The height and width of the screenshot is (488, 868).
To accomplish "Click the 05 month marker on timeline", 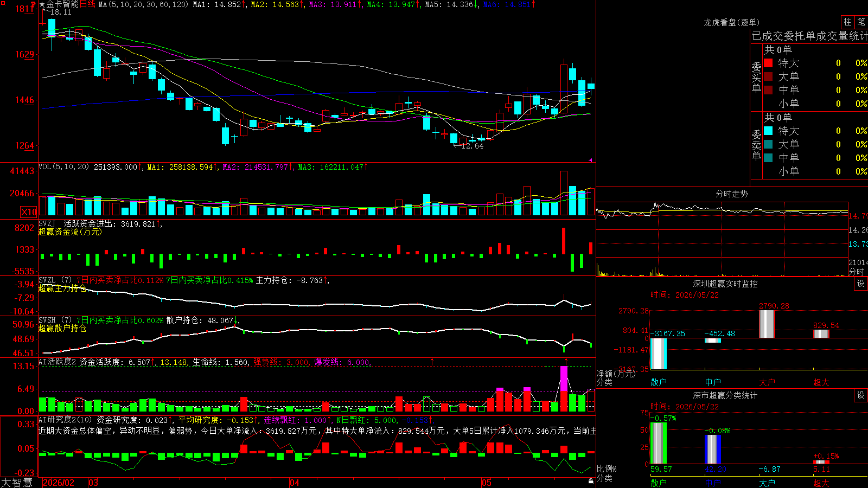I will (487, 483).
